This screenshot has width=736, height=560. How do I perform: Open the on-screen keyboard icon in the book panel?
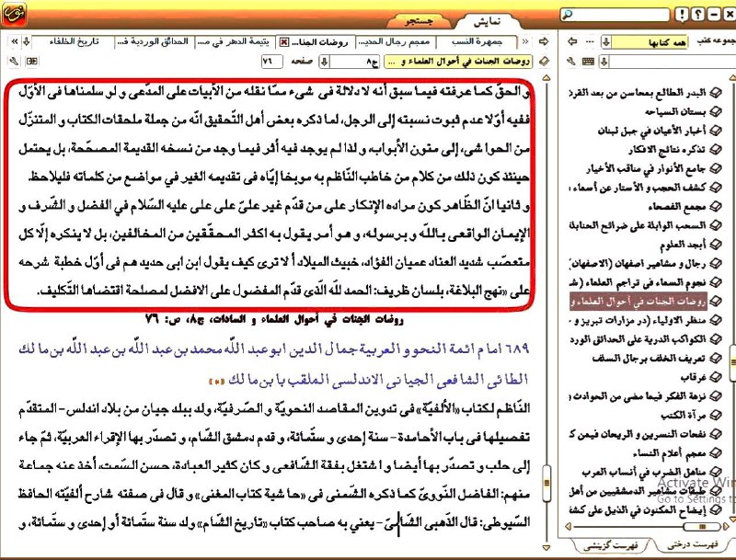point(588,61)
